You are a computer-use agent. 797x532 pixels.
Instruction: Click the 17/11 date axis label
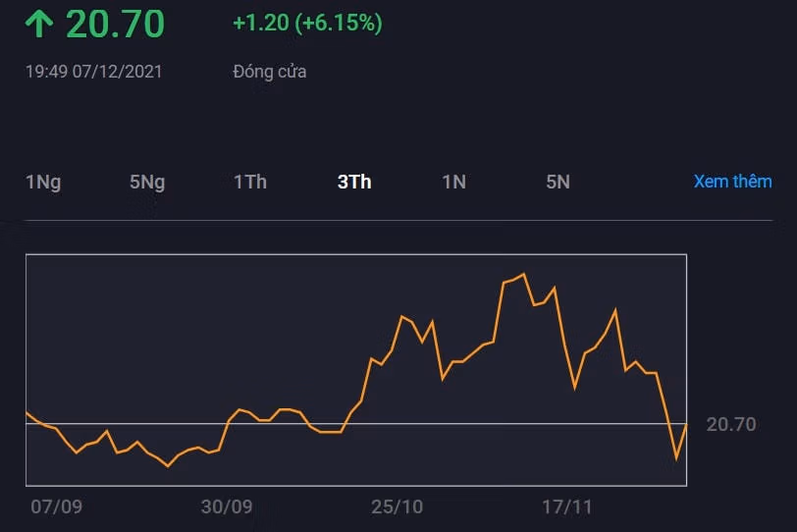567,506
